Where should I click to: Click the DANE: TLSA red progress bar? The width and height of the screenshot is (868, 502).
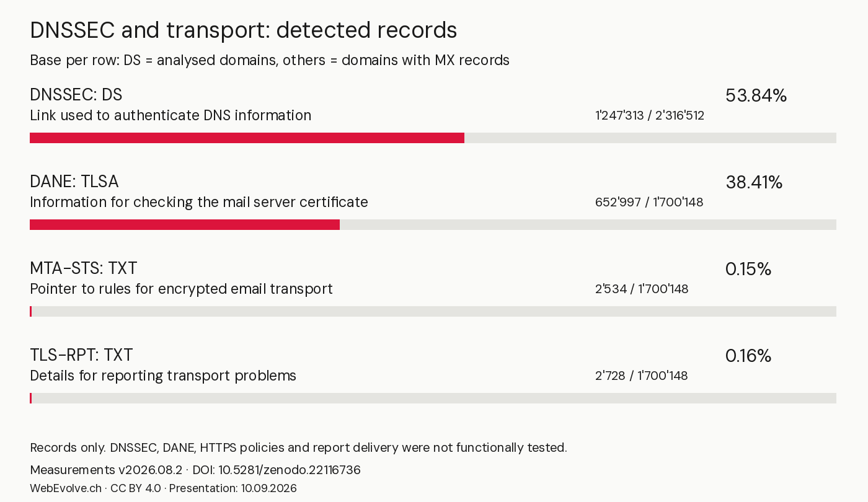point(185,224)
